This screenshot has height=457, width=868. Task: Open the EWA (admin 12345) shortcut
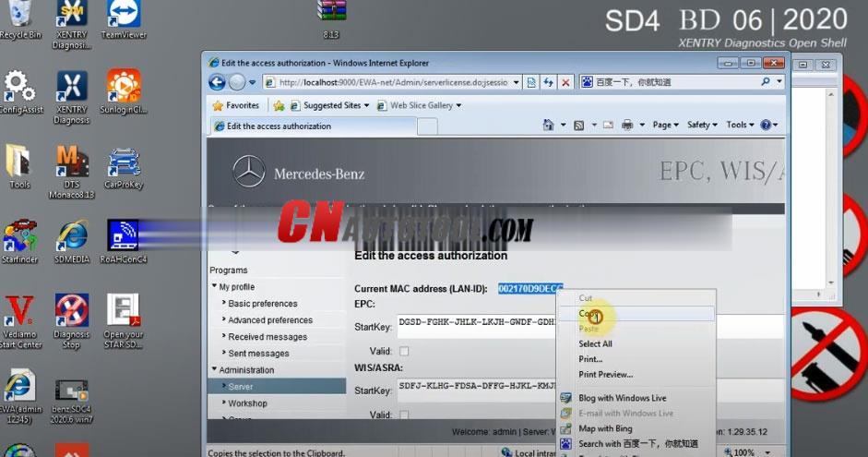click(x=20, y=396)
